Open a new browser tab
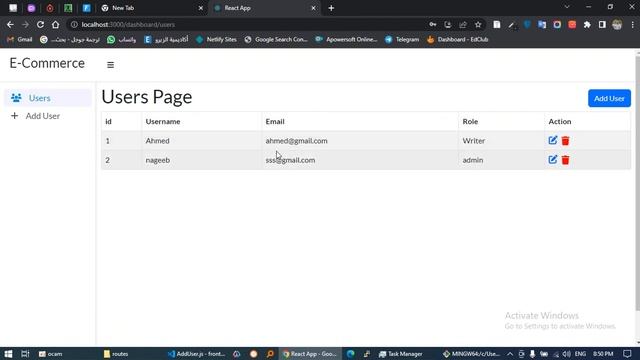The image size is (640, 360). point(331,8)
